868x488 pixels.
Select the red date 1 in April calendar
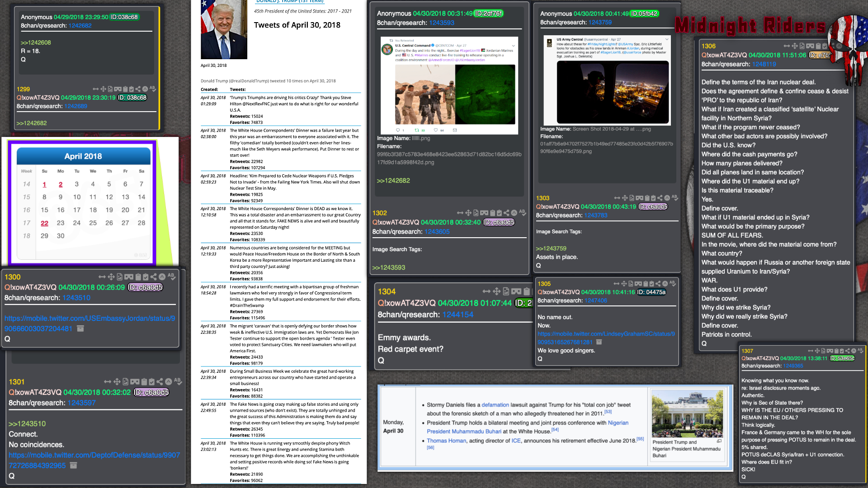[44, 184]
